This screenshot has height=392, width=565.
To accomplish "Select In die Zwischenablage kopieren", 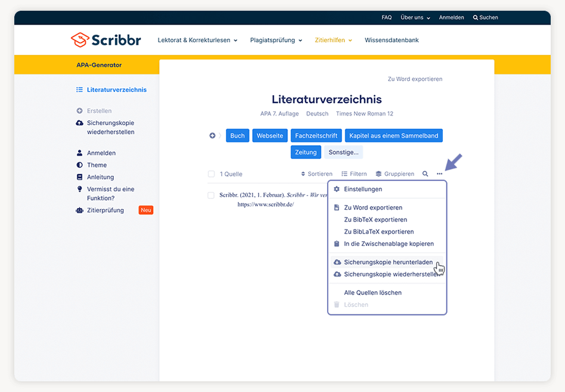I will pos(387,244).
